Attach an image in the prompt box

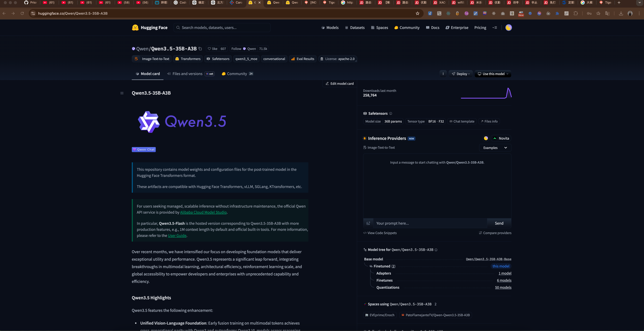coord(368,223)
